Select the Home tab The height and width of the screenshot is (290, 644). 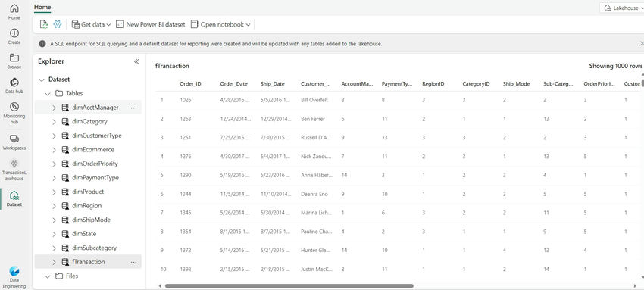click(42, 7)
